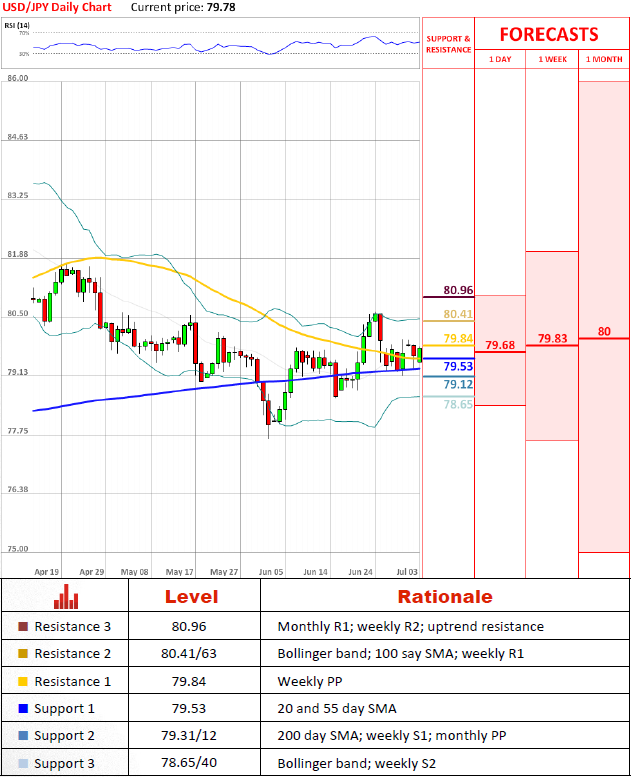Click the Support 1 row label
631x777 pixels.
pyautogui.click(x=64, y=709)
